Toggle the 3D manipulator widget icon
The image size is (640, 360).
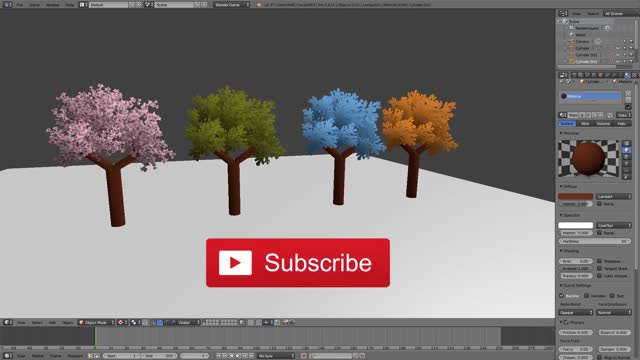coord(153,322)
